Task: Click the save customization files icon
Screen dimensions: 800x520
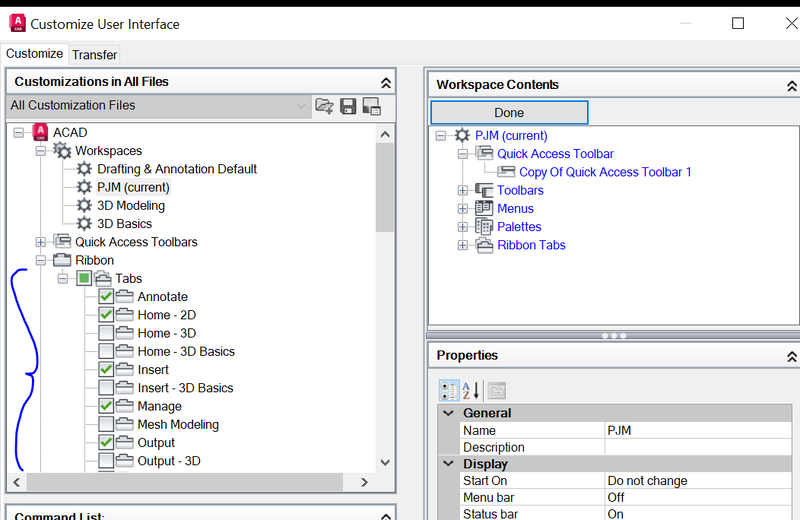Action: click(348, 106)
